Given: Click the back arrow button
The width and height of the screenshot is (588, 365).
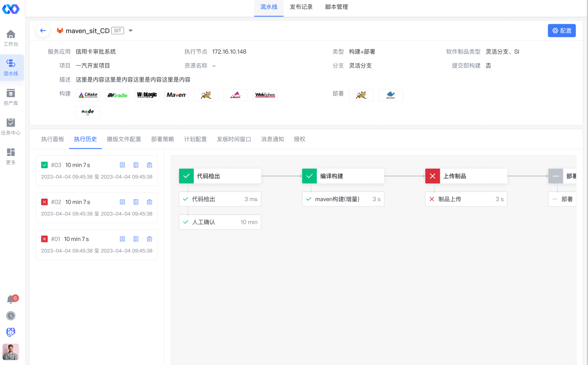Looking at the screenshot, I should click(x=43, y=31).
